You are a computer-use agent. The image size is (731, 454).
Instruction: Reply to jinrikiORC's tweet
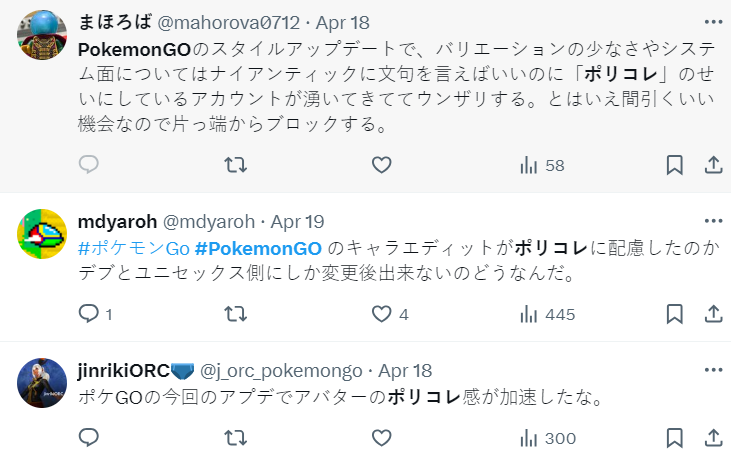point(89,438)
